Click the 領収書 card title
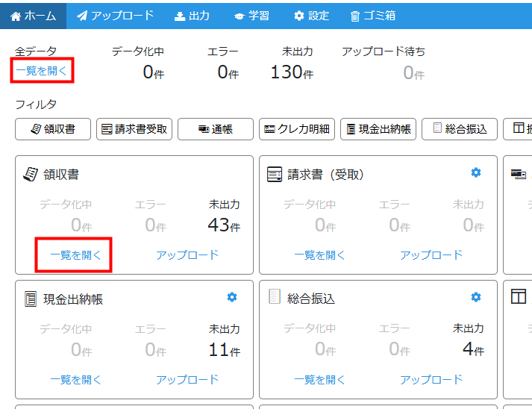 pyautogui.click(x=61, y=175)
